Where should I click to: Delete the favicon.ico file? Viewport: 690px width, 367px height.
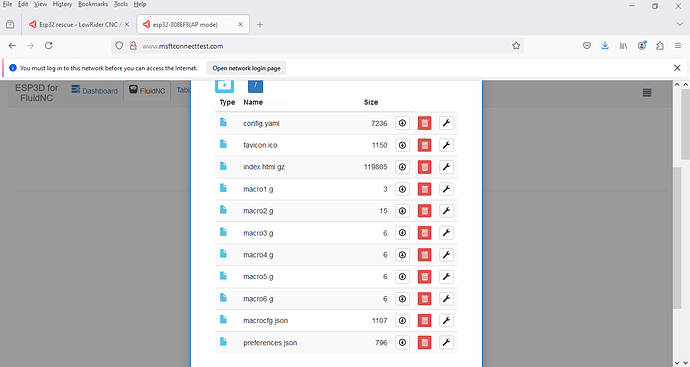tap(424, 145)
